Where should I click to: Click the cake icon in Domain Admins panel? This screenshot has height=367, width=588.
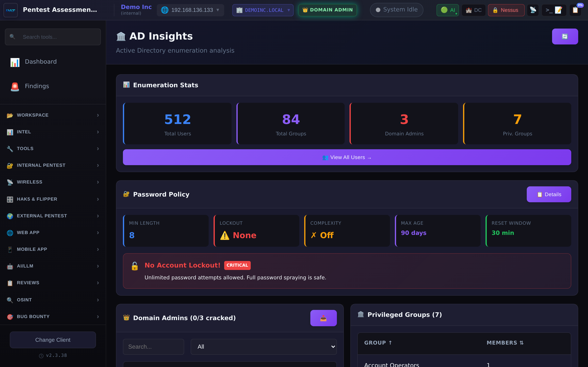(x=323, y=318)
